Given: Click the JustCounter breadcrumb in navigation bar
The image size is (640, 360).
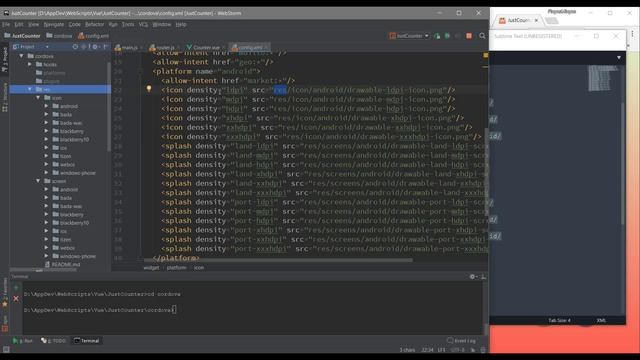Looking at the screenshot, I should coord(22,36).
